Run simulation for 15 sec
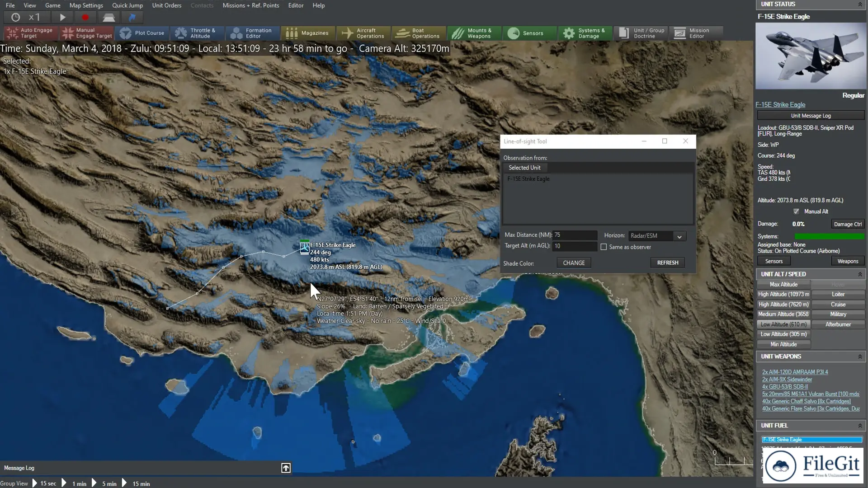This screenshot has height=488, width=868. tap(44, 483)
